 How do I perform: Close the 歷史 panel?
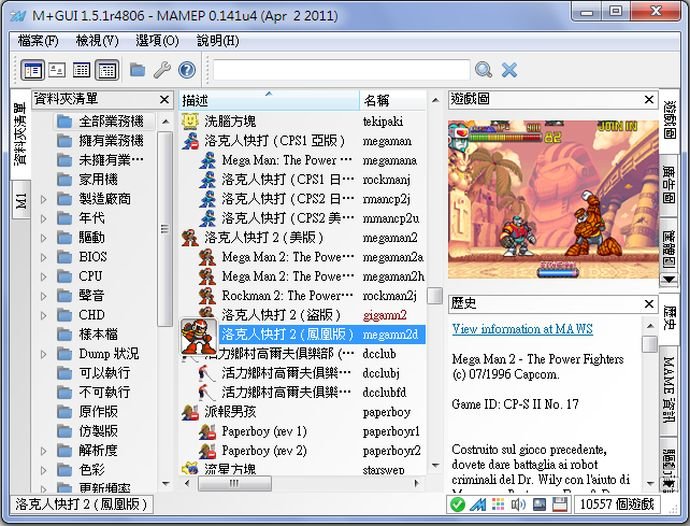pos(649,304)
